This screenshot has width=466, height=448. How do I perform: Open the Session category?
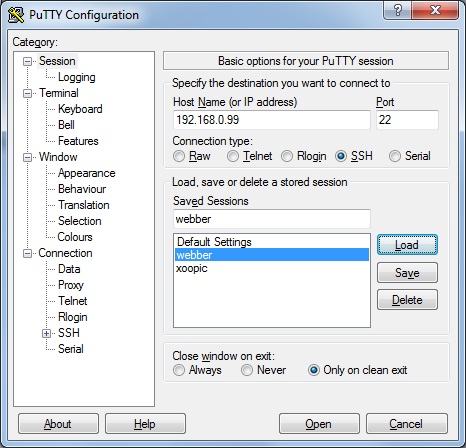(57, 61)
